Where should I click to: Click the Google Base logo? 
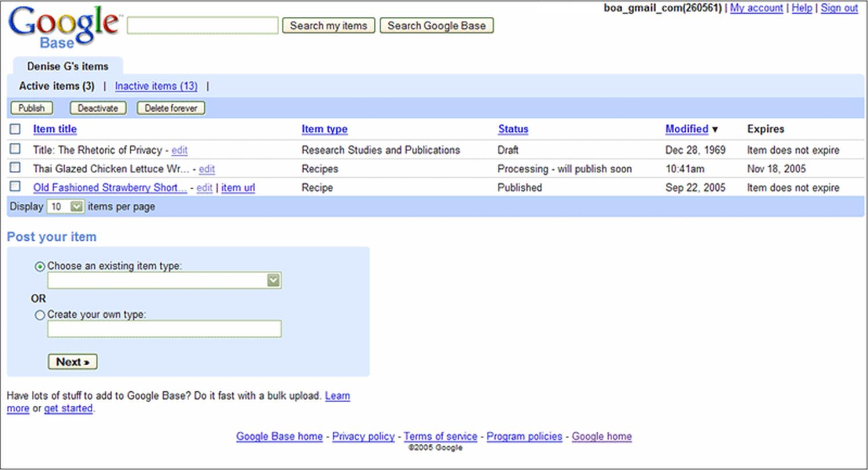click(64, 27)
